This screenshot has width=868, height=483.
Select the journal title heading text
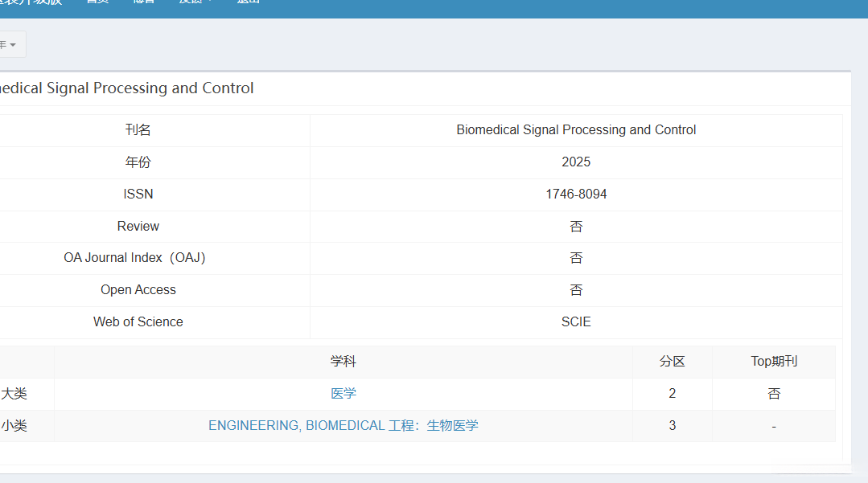[127, 88]
